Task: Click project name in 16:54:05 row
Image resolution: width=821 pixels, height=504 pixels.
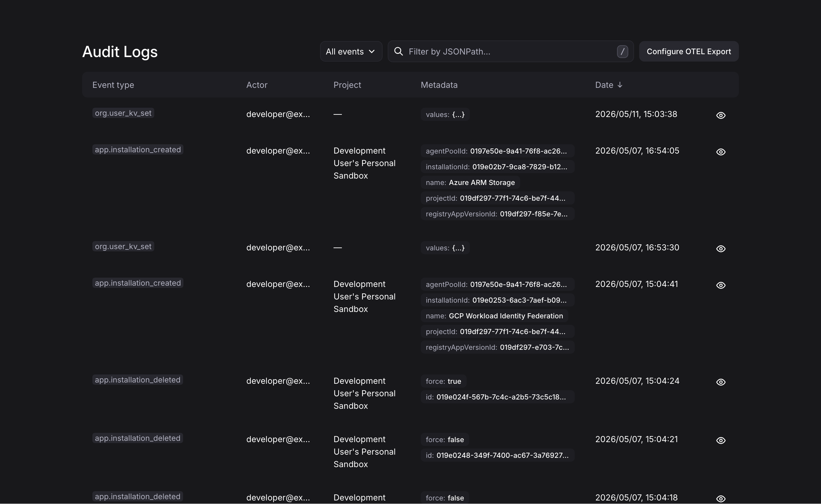Action: (364, 163)
